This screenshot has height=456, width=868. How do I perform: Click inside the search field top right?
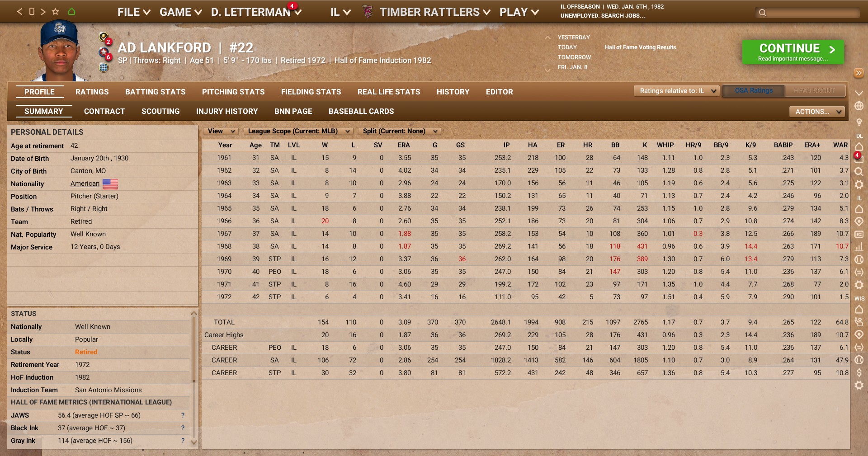809,13
